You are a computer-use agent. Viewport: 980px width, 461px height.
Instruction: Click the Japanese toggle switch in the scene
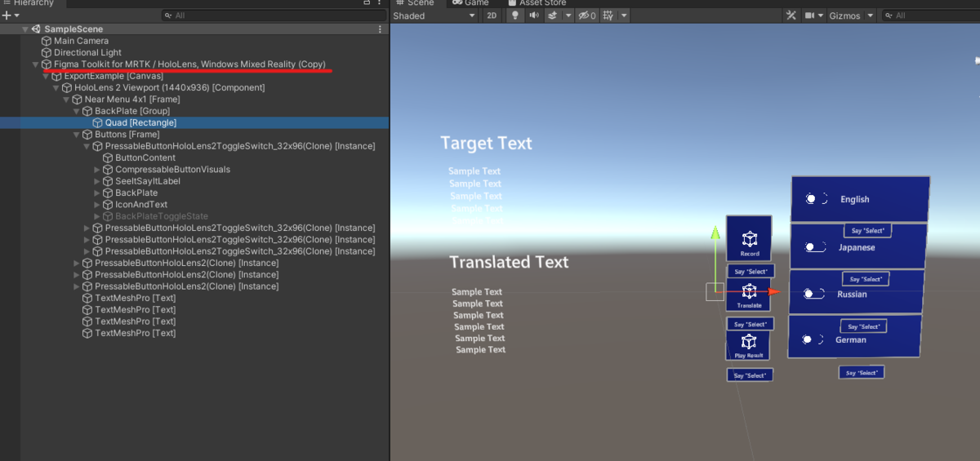click(x=814, y=247)
